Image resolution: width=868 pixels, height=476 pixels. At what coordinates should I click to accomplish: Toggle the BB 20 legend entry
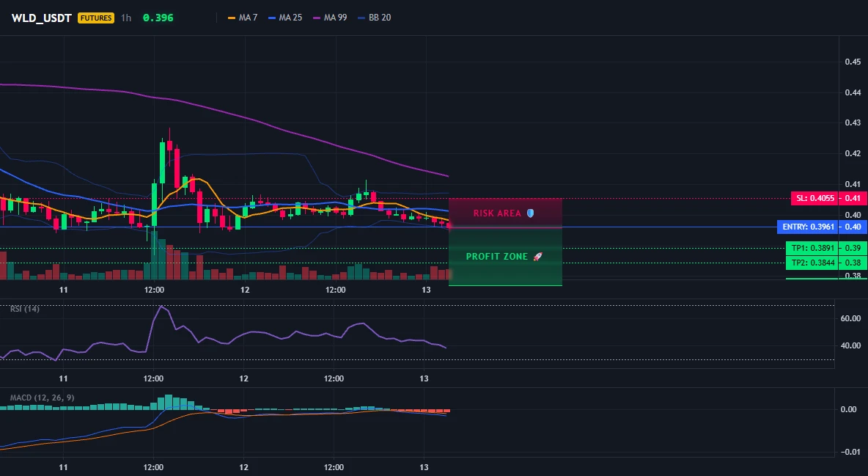point(374,18)
